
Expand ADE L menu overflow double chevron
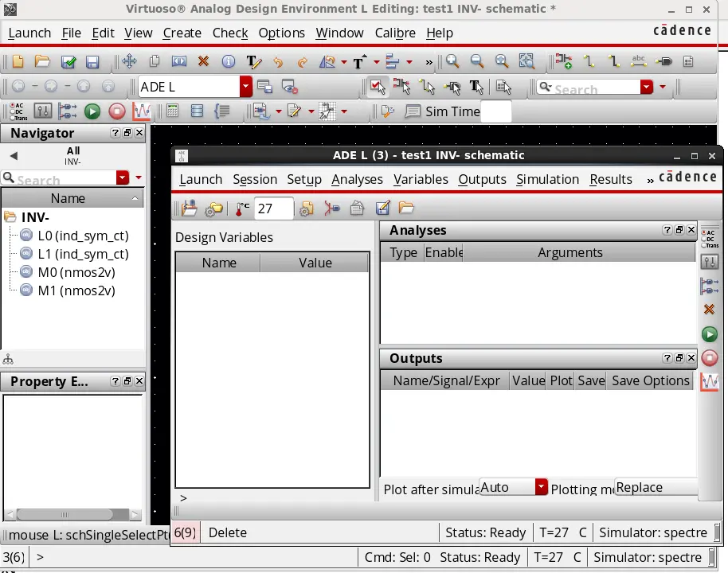coord(650,181)
